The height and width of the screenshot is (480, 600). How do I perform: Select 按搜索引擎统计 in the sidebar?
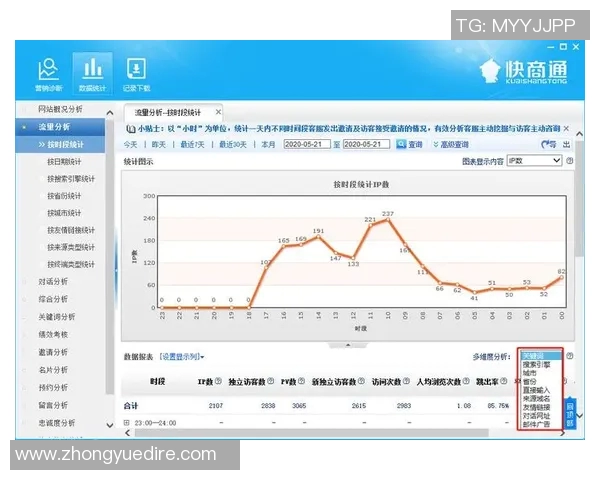coord(71,179)
